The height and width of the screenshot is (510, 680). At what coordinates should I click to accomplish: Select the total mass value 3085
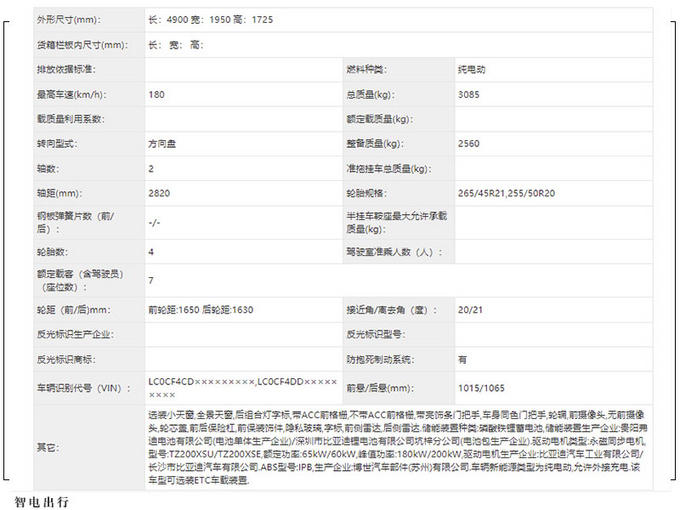[469, 95]
